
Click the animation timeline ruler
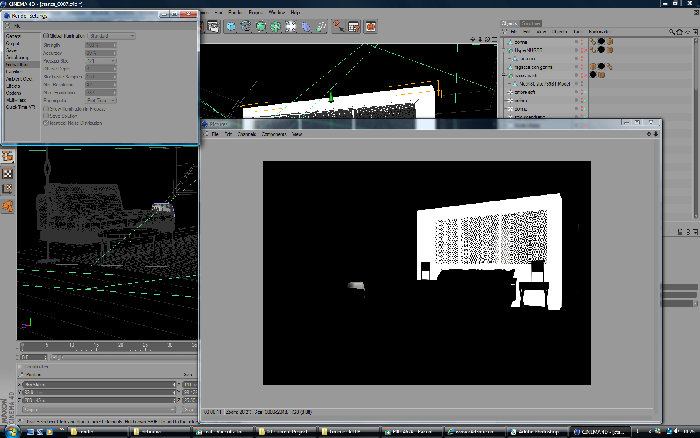pos(108,346)
